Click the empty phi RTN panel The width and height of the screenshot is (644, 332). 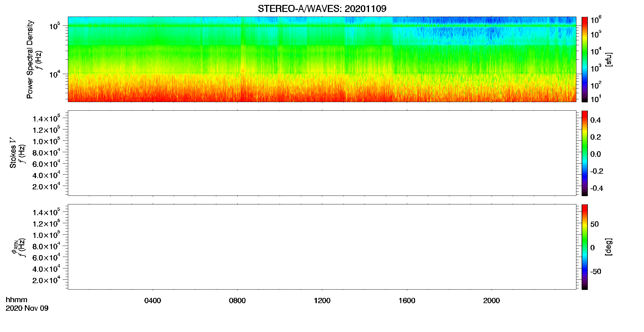pyautogui.click(x=322, y=247)
